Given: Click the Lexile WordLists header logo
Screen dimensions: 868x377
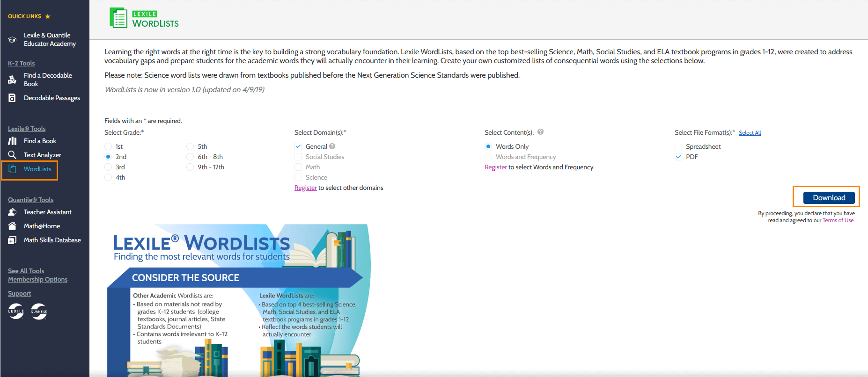Looking at the screenshot, I should coord(144,18).
